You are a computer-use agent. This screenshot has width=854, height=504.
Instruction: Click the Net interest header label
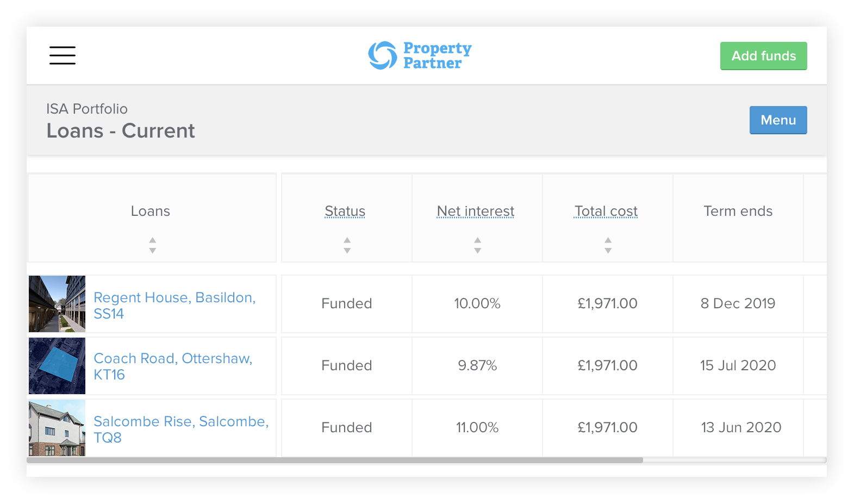point(476,211)
